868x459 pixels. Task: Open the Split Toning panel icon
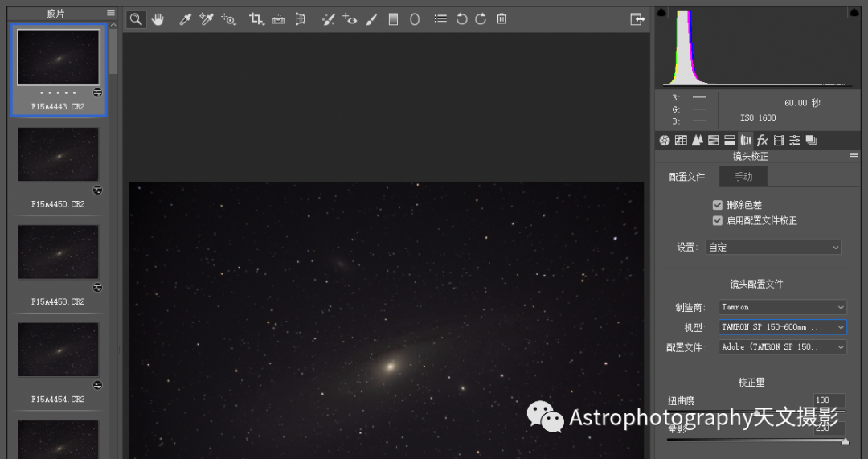(730, 141)
